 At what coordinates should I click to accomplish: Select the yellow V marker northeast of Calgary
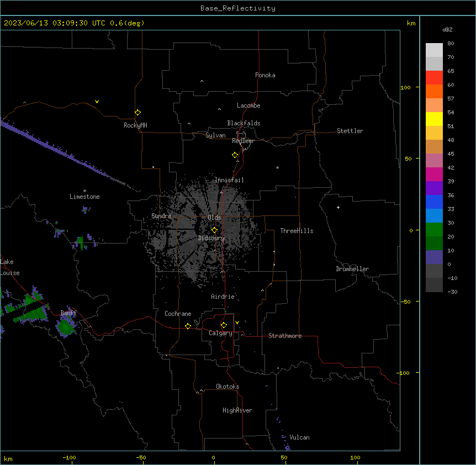(x=237, y=323)
